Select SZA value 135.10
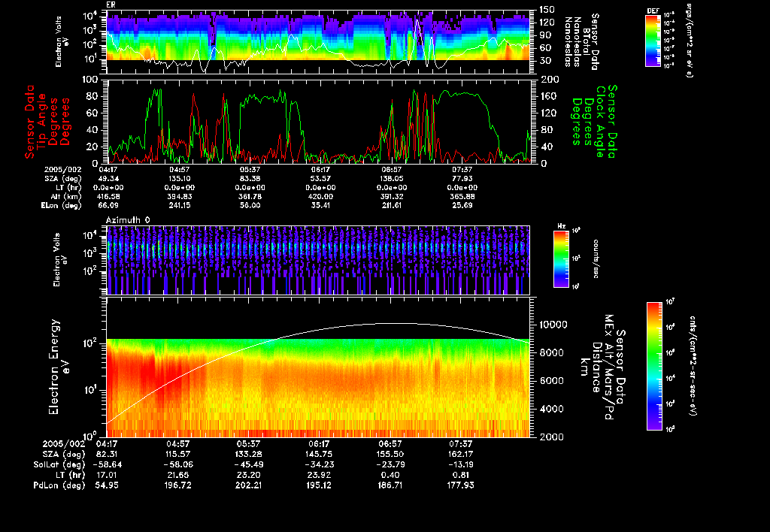 tap(179, 179)
